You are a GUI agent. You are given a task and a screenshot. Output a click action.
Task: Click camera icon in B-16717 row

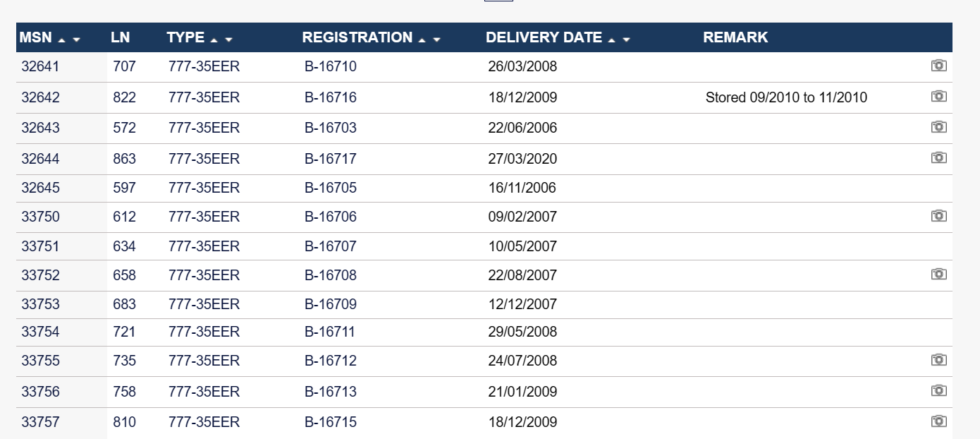(x=938, y=157)
